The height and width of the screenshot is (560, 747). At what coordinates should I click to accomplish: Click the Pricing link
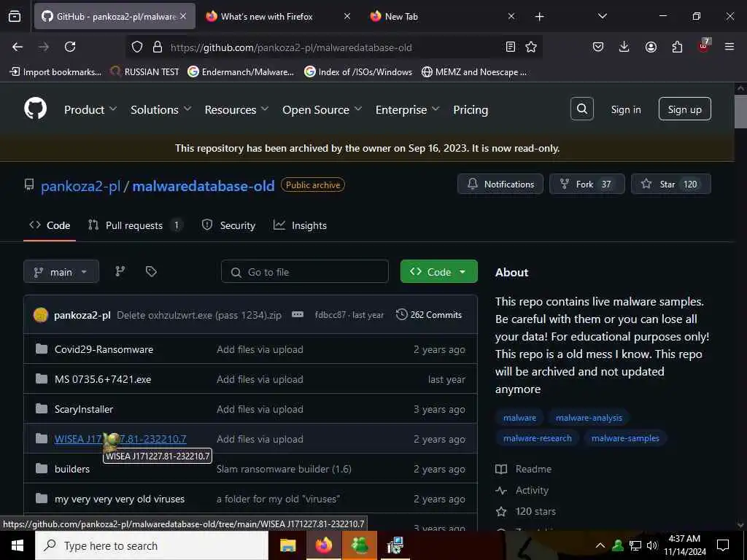click(x=471, y=109)
